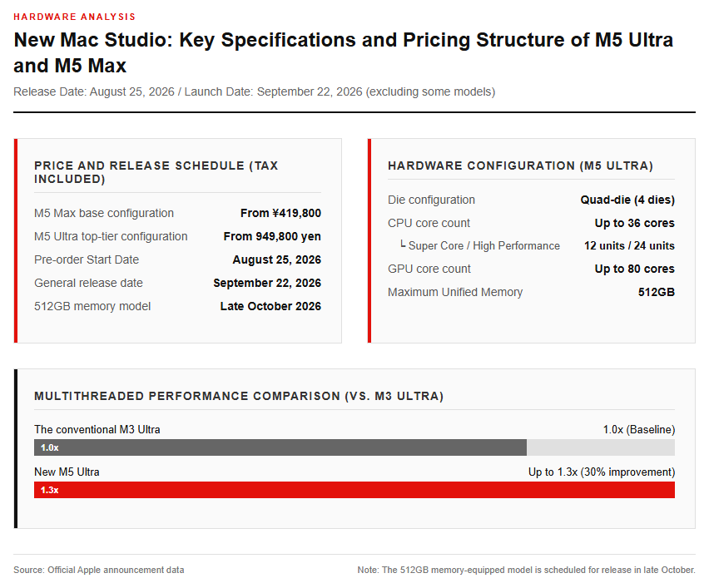
Task: Select the From ¥419,800 price value
Action: 280,213
